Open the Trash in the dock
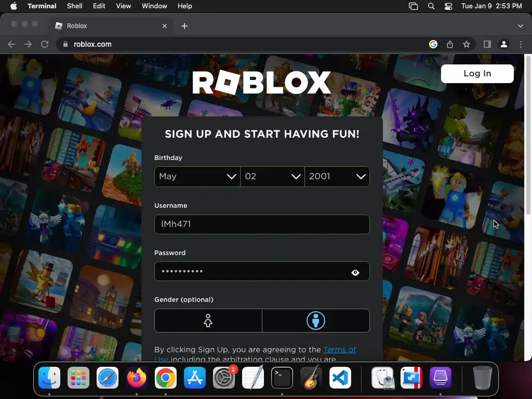Screen dimensions: 532x399 pyautogui.click(x=483, y=378)
